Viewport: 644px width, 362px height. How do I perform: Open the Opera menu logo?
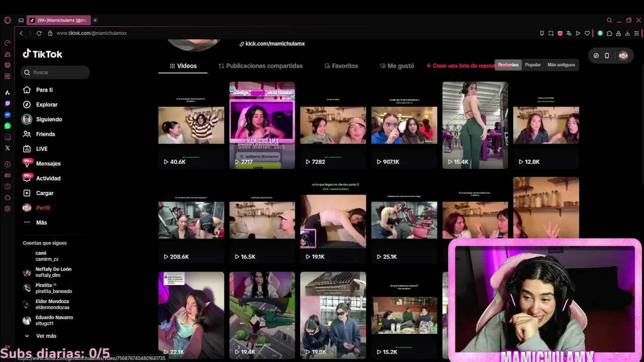click(7, 20)
